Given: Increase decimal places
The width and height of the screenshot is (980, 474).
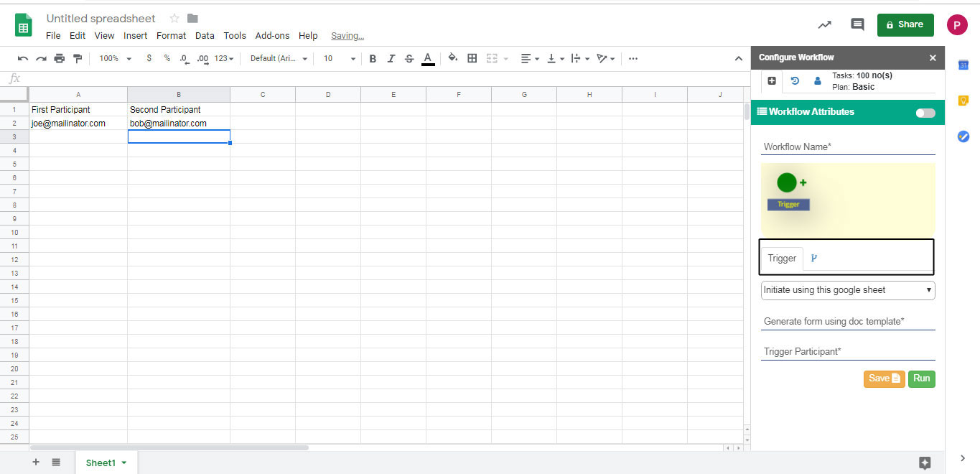Looking at the screenshot, I should (202, 59).
